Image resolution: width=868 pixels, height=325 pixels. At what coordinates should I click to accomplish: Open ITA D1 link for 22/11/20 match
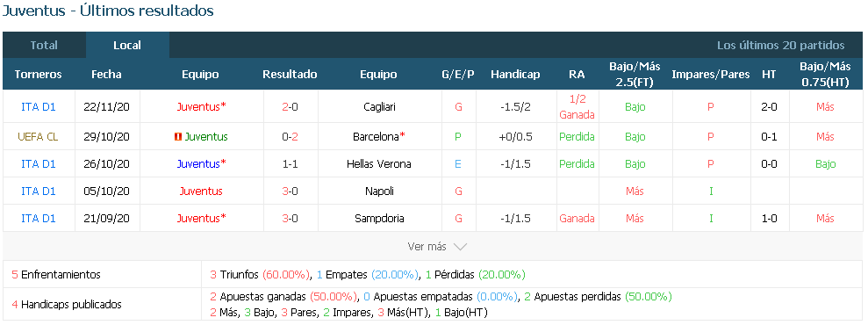tap(39, 107)
